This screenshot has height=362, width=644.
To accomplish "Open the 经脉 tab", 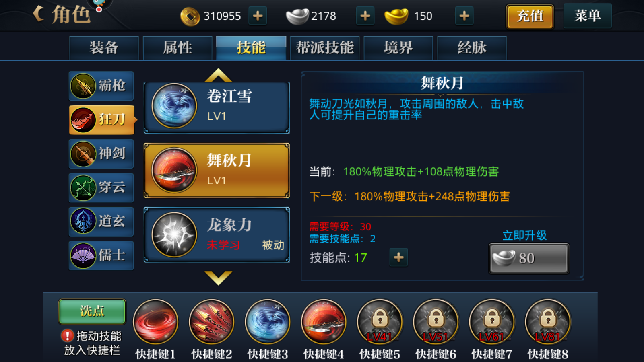I will pyautogui.click(x=472, y=48).
